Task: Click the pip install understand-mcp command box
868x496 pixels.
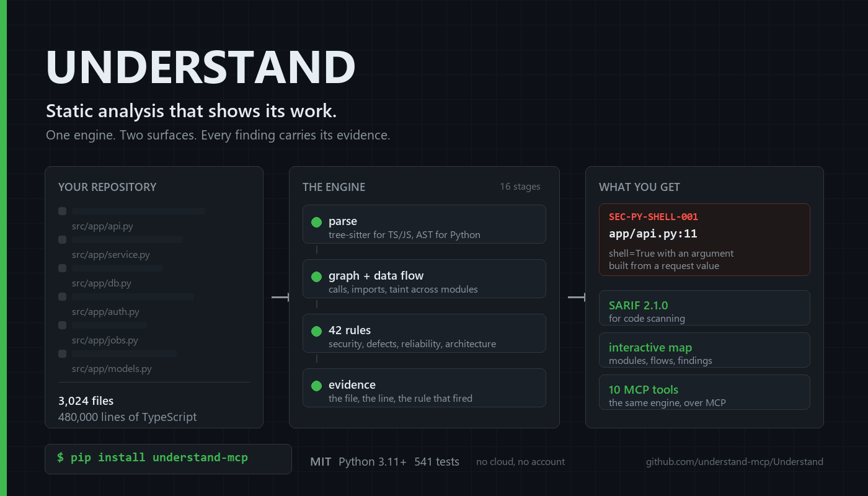Action: point(168,459)
